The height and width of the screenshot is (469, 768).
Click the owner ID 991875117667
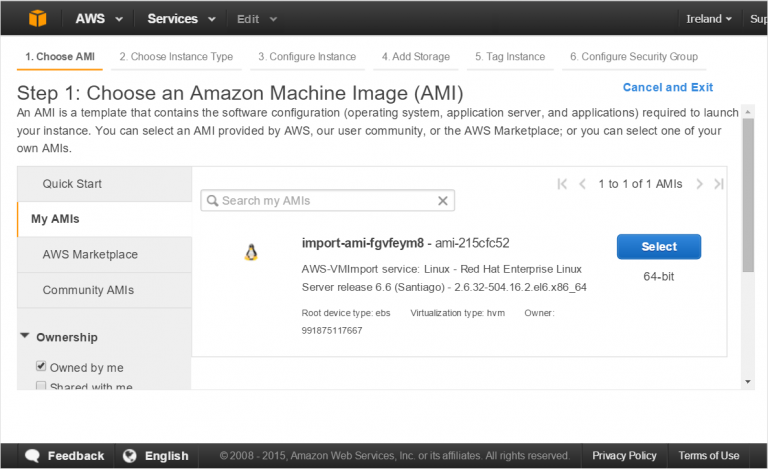(332, 330)
